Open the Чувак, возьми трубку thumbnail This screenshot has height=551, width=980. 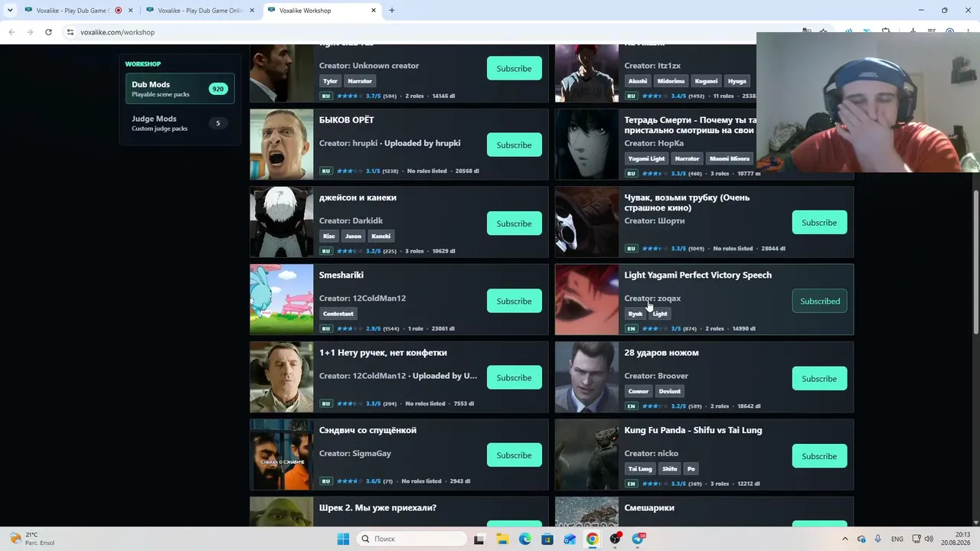[586, 222]
